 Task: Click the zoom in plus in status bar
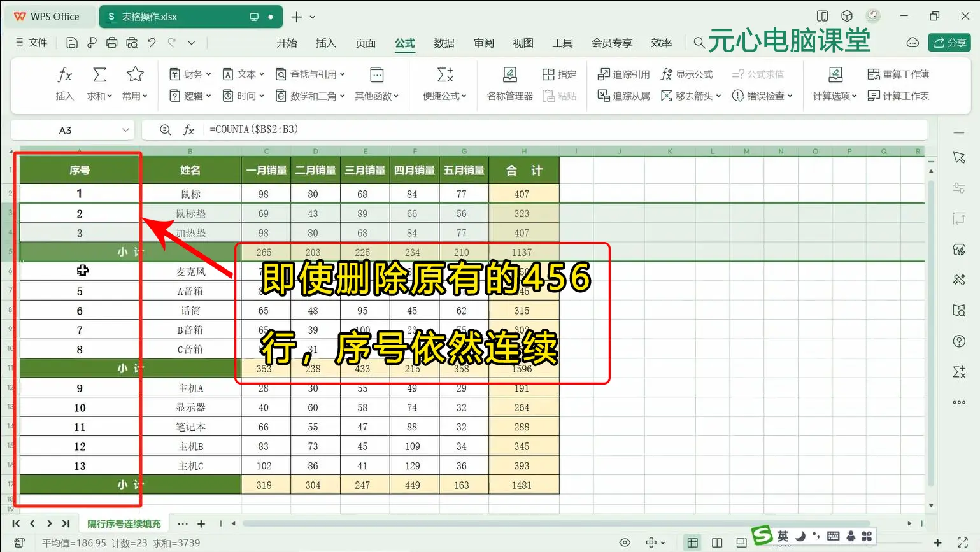coord(937,542)
